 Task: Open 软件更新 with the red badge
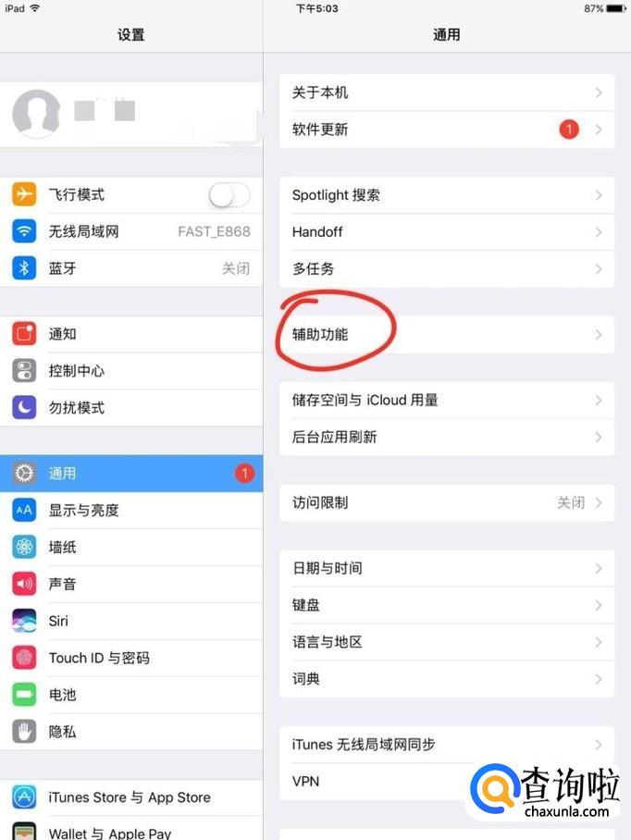point(447,130)
